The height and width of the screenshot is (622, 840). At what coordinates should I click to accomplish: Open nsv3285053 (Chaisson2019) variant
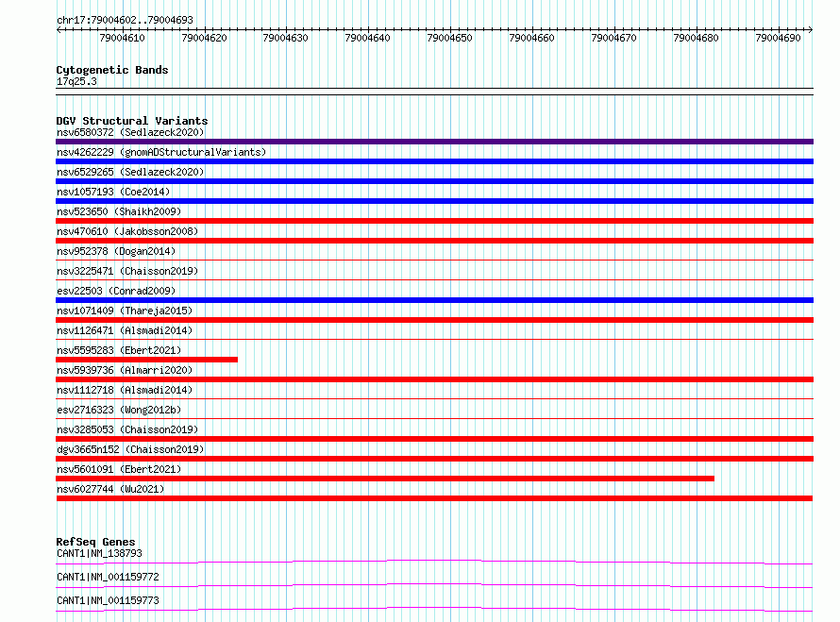pyautogui.click(x=127, y=429)
